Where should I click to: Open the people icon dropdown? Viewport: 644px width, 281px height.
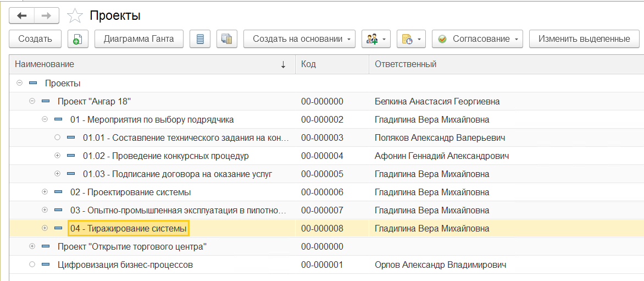(x=376, y=39)
